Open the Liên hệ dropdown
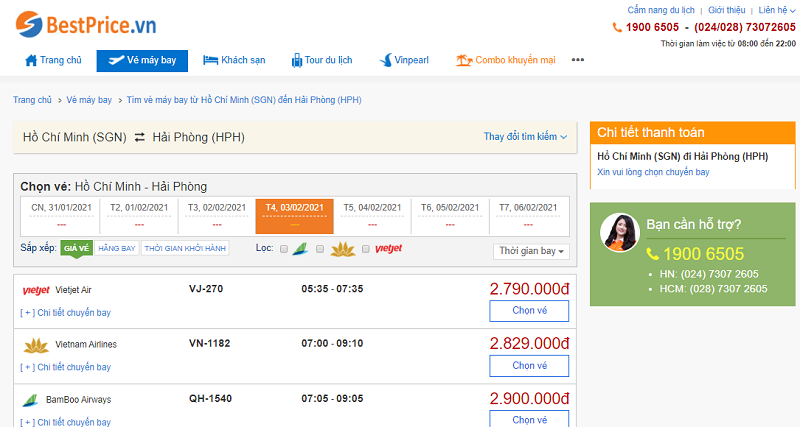The image size is (800, 427). tap(776, 10)
